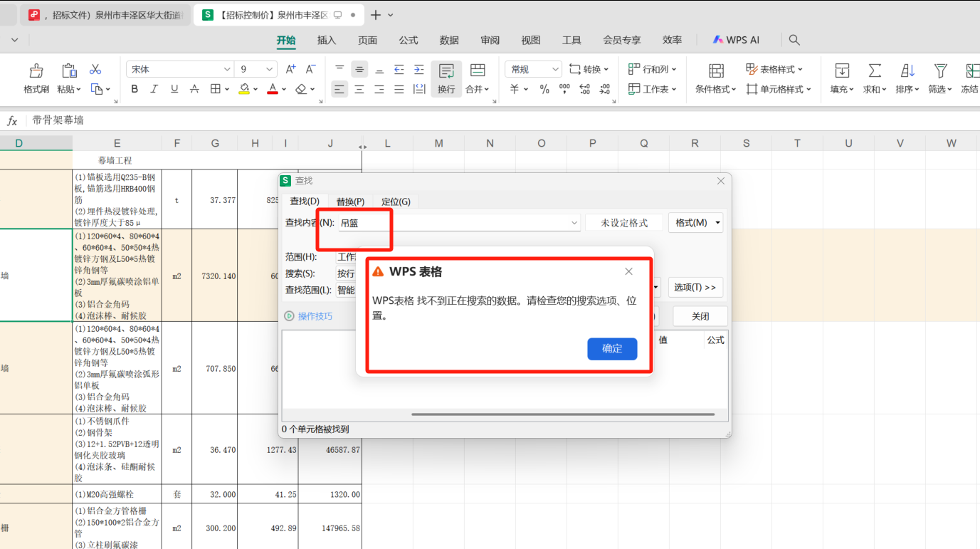
Task: Open the 宋体 font name dropdown
Action: click(227, 69)
